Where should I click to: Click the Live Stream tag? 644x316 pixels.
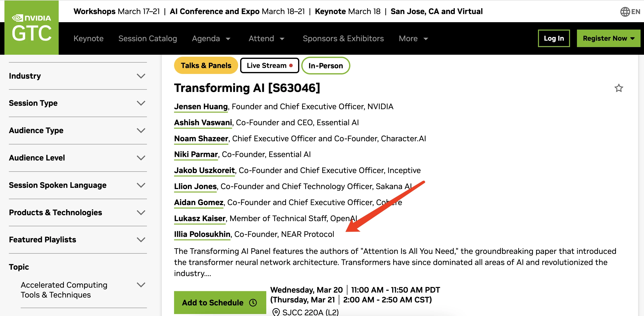tap(269, 66)
